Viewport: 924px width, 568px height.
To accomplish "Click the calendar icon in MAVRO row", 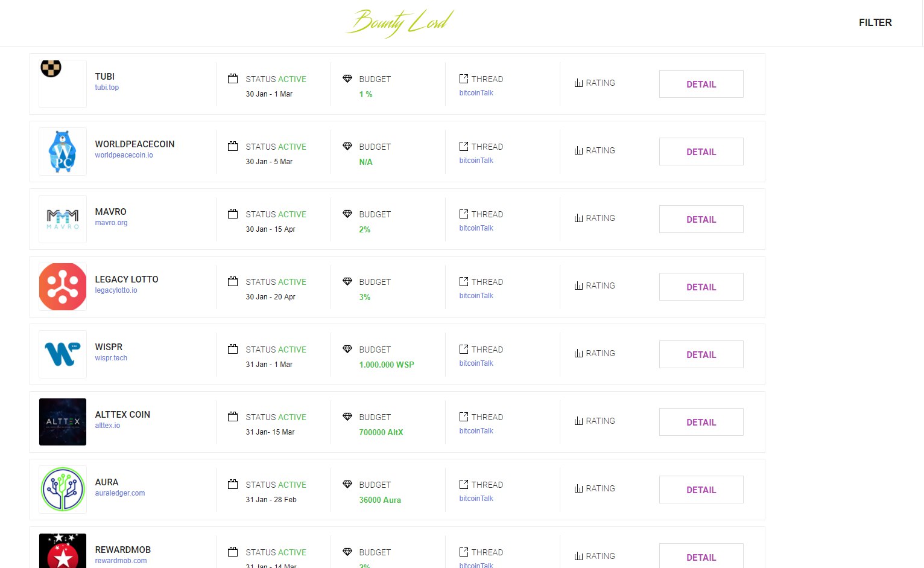I will [x=233, y=214].
